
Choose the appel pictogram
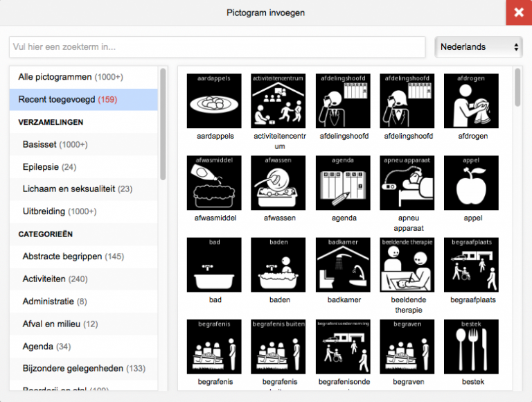(x=471, y=183)
